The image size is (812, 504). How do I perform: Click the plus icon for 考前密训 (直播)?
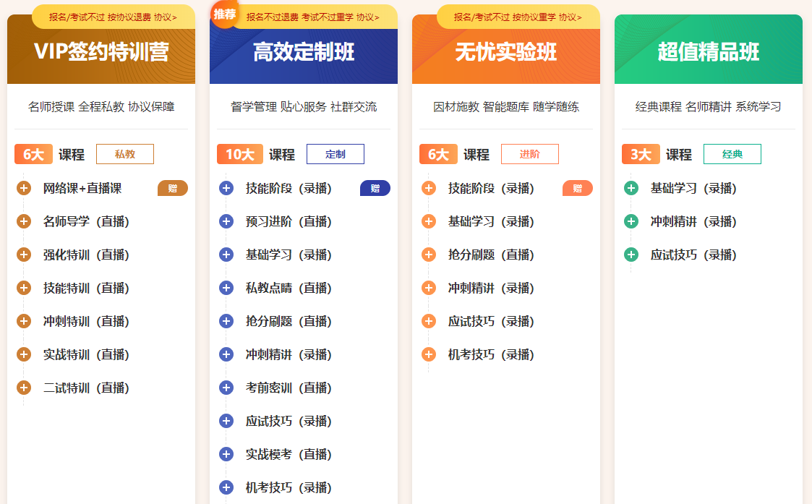point(226,388)
